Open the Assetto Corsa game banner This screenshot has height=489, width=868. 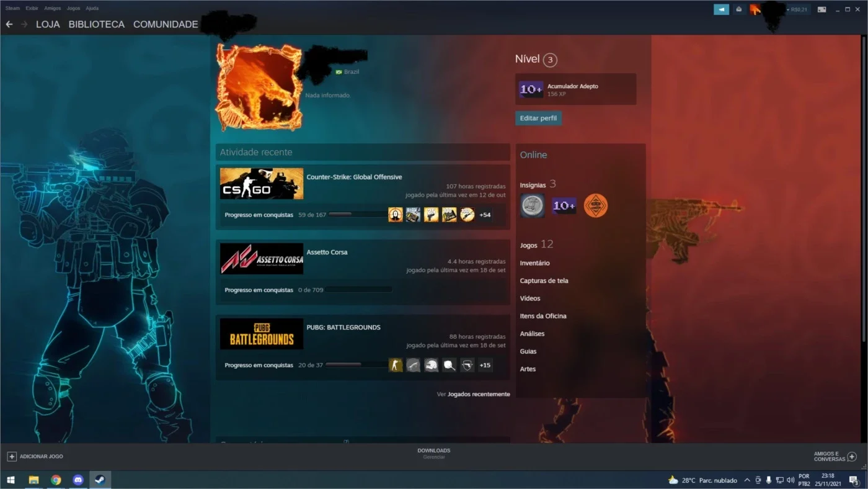coord(262,259)
